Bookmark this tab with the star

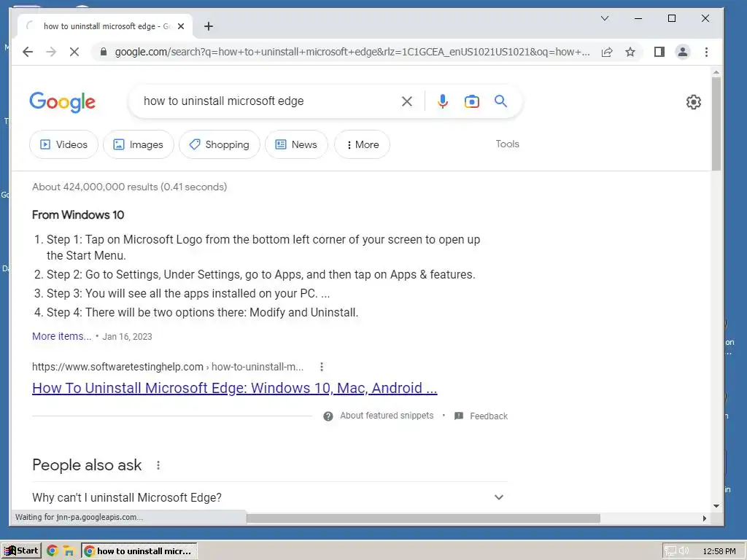[630, 52]
